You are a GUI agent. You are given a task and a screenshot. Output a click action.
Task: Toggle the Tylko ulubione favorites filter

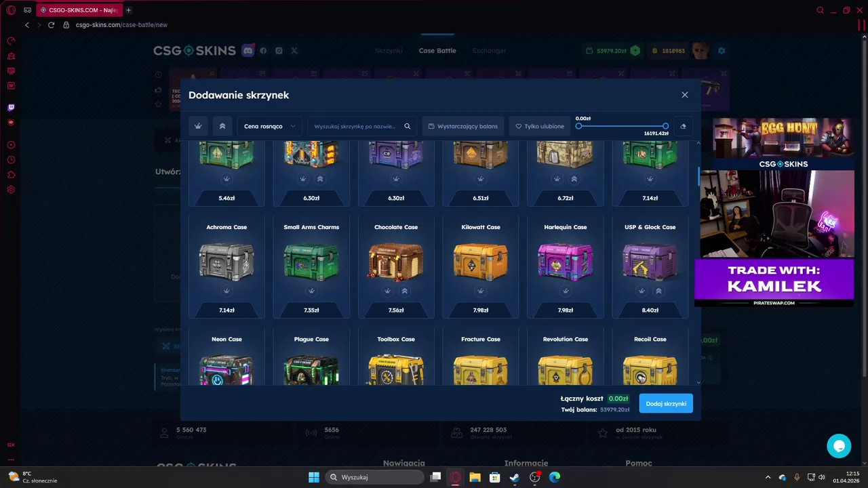point(540,126)
